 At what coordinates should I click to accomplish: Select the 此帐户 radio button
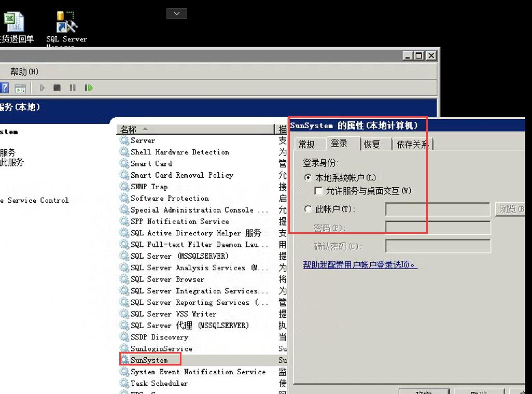click(x=309, y=209)
